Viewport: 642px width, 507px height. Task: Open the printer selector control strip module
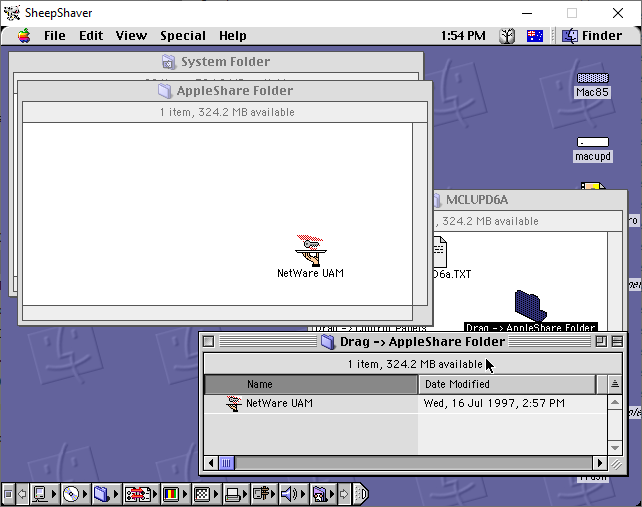(233, 494)
